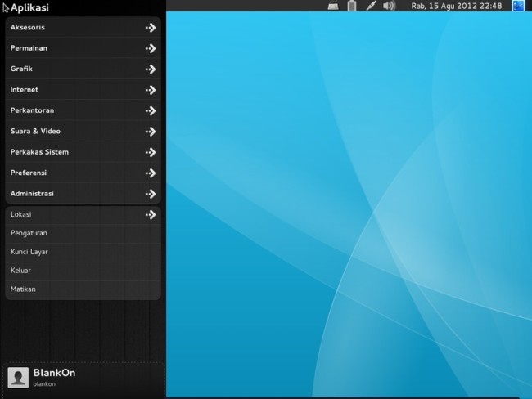Click the Perkakas Sistem label
The image size is (532, 399).
[39, 152]
